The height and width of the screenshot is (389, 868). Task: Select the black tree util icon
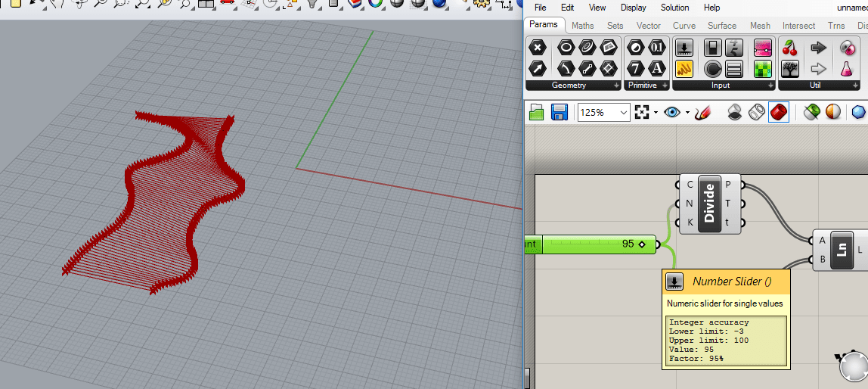point(790,69)
